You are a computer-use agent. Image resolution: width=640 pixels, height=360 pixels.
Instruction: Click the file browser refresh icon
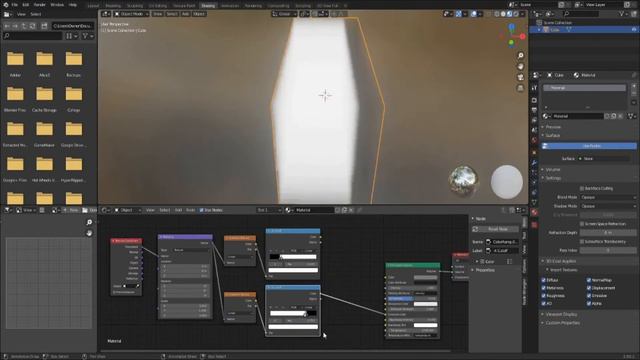coord(32,26)
